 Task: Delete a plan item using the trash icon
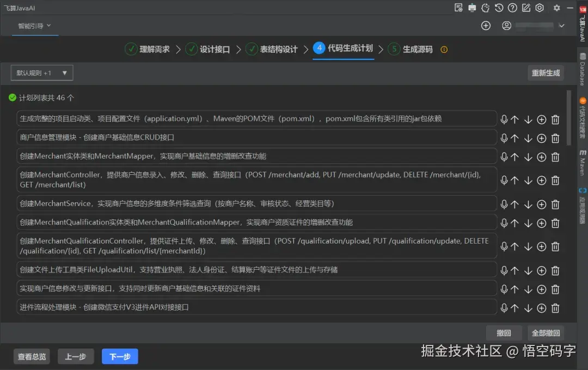pos(555,118)
